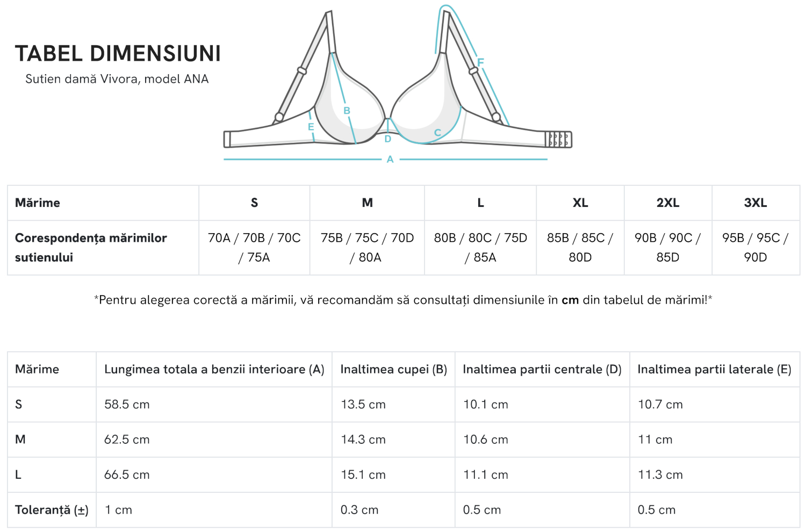Click the letter E label on the side band
This screenshot has width=806, height=532.
coord(311,127)
